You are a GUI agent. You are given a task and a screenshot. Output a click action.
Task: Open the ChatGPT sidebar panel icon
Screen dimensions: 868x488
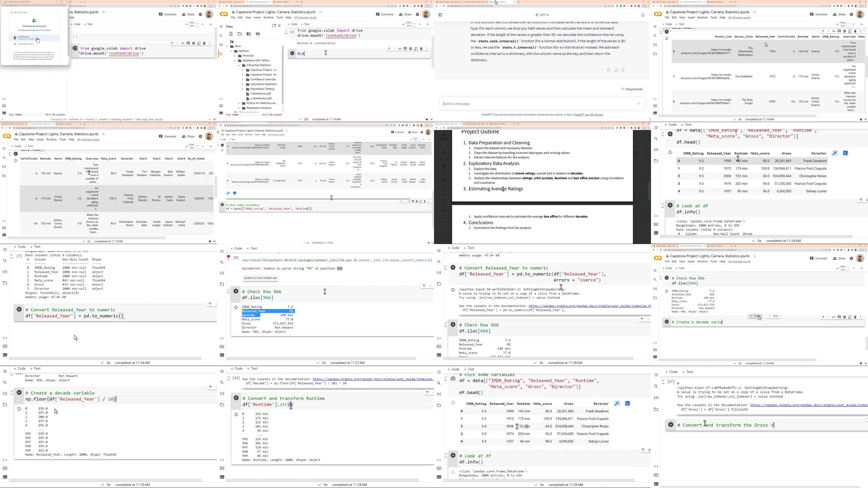point(440,15)
